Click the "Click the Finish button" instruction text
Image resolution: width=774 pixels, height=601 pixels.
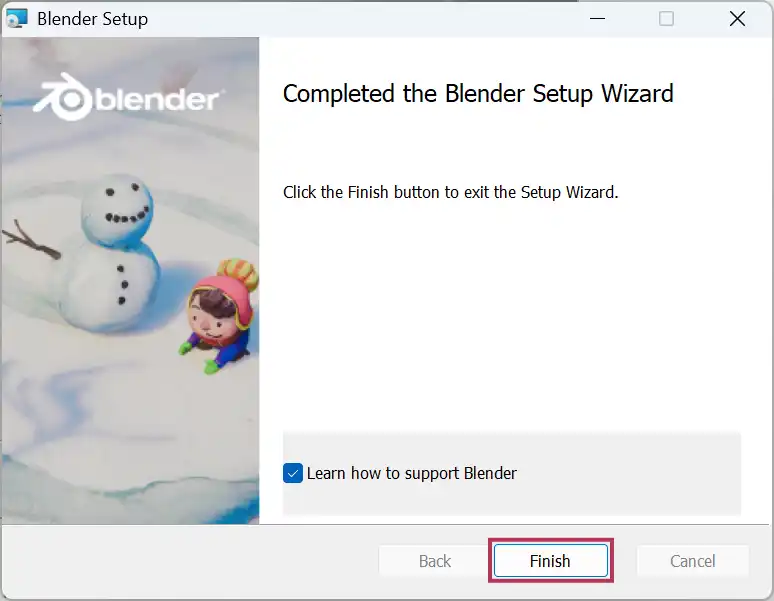[450, 192]
